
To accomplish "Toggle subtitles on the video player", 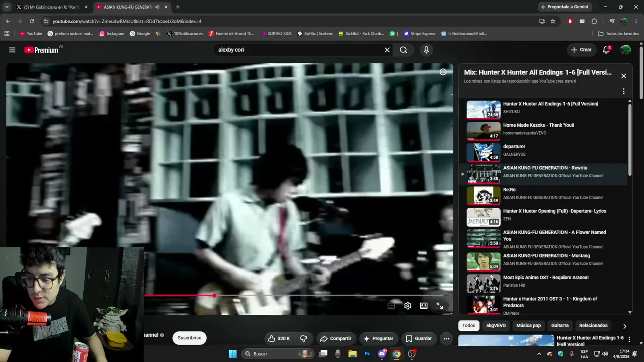I will point(391,306).
